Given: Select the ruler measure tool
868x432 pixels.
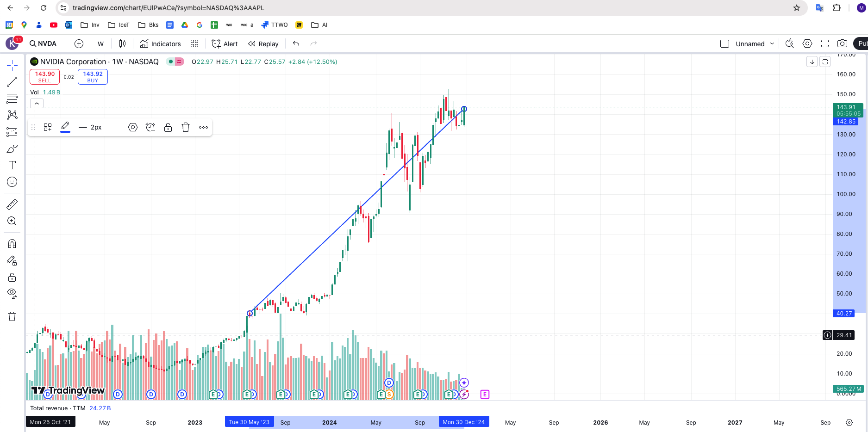Looking at the screenshot, I should point(12,204).
